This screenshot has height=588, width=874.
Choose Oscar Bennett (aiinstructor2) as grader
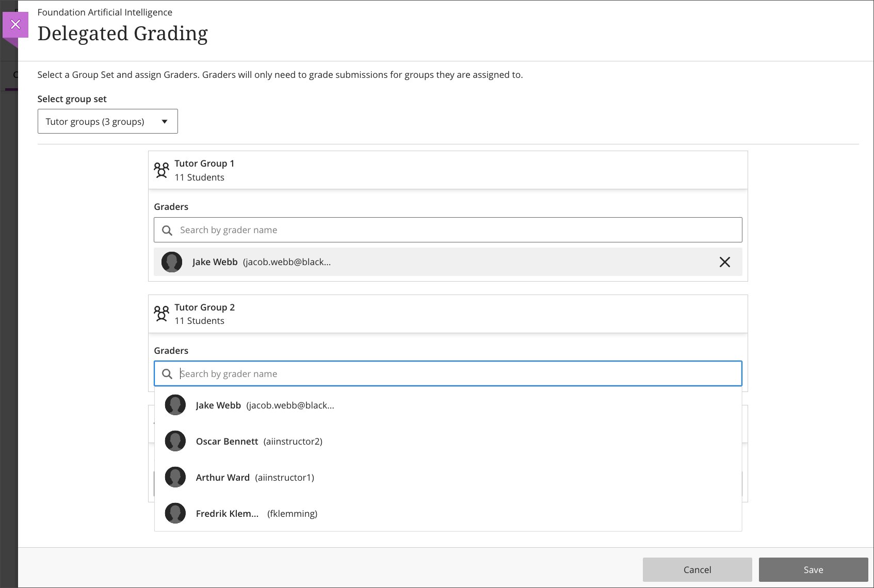(x=259, y=442)
